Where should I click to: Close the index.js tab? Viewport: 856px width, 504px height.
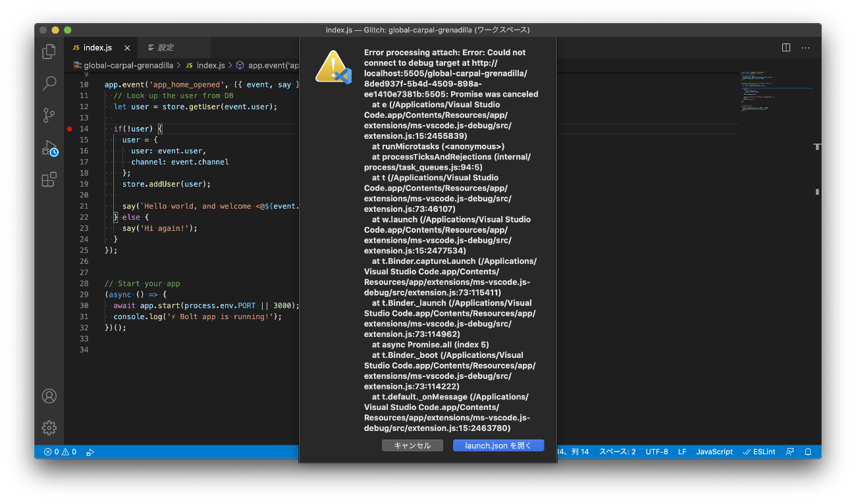(127, 48)
